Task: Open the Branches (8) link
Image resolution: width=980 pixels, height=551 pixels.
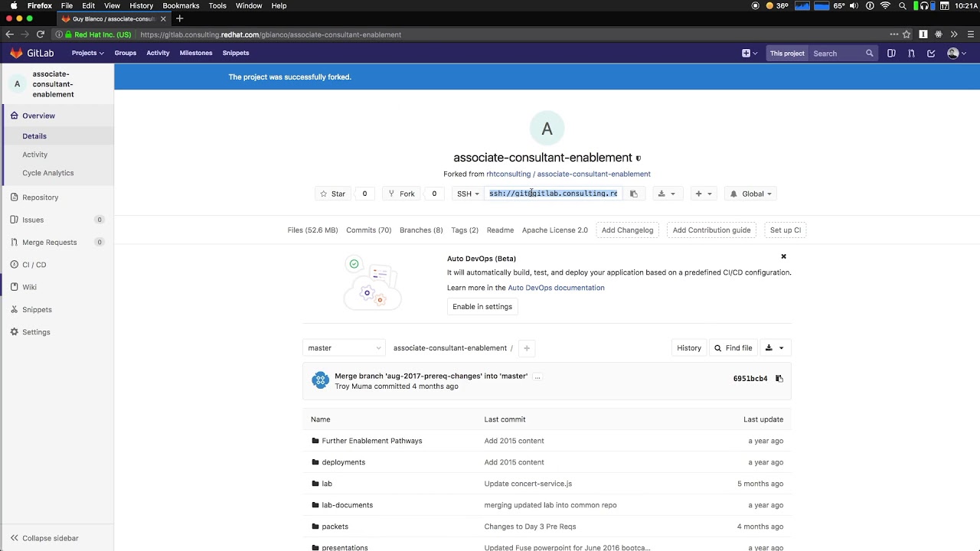Action: [421, 230]
